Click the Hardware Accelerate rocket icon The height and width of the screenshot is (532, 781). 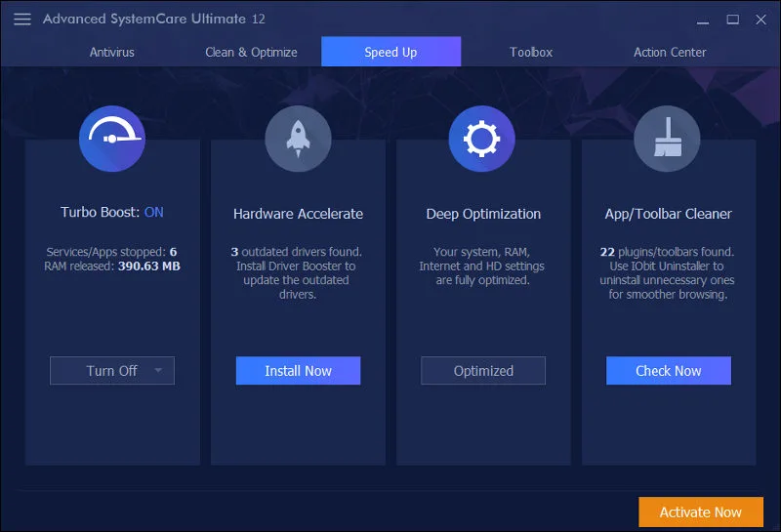click(x=298, y=139)
